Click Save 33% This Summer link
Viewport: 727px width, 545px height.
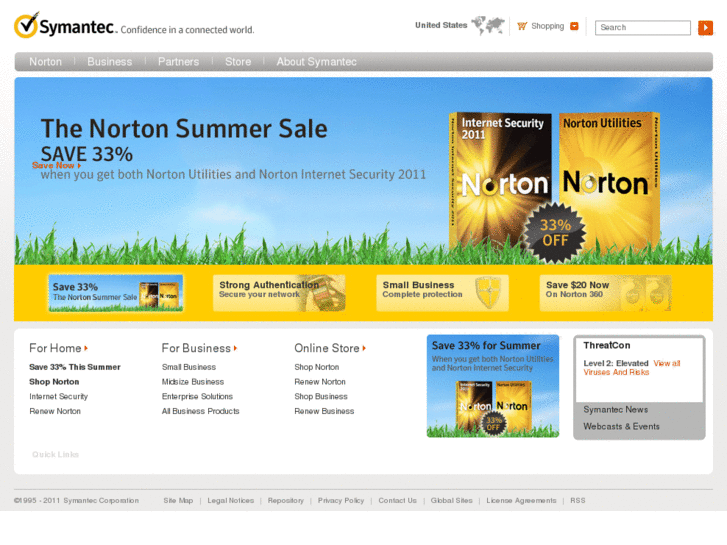point(75,367)
